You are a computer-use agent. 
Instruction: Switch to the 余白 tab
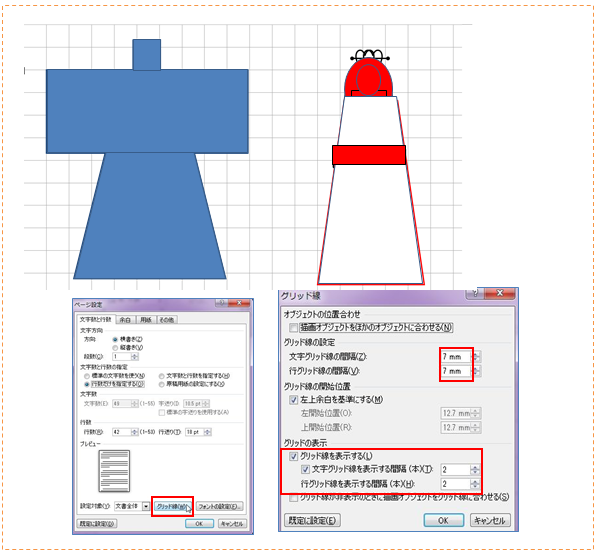[125, 320]
